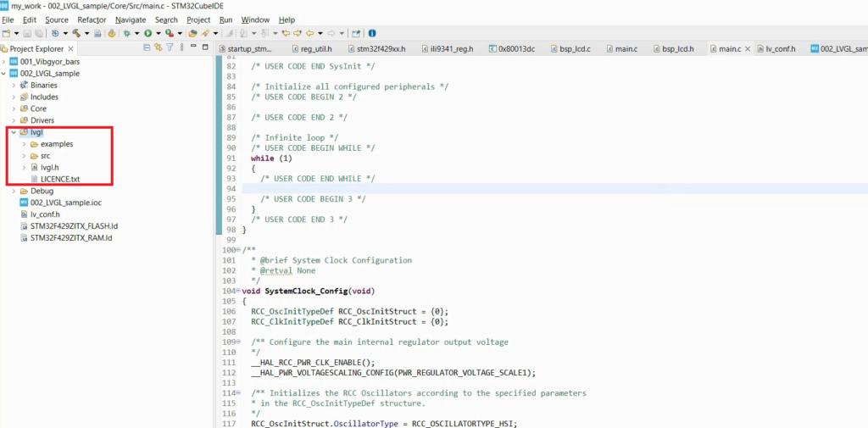The height and width of the screenshot is (428, 868).
Task: Close the active main.c editor tab
Action: (748, 48)
